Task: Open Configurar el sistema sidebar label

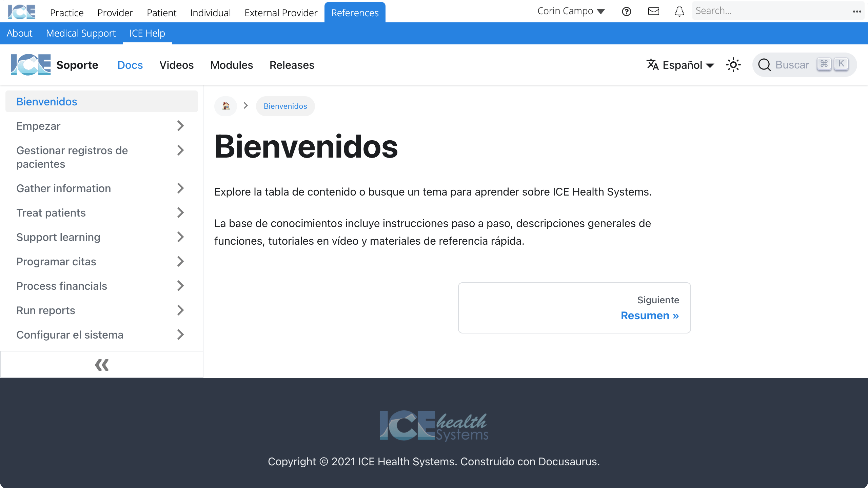Action: click(70, 334)
